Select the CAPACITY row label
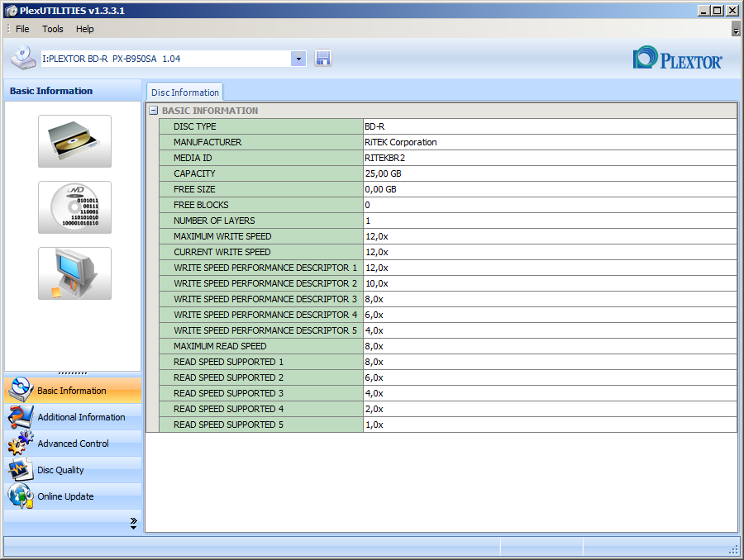The height and width of the screenshot is (560, 744). click(x=261, y=173)
